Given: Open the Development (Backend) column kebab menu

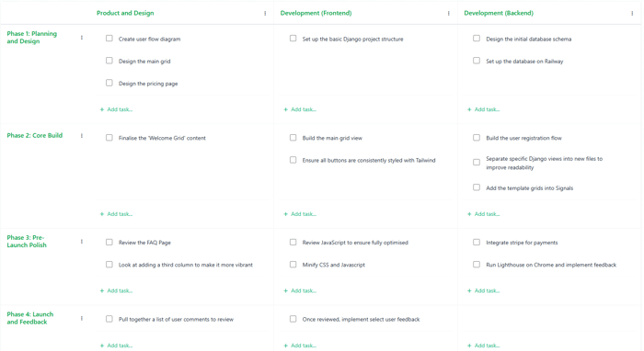Looking at the screenshot, I should pyautogui.click(x=632, y=13).
